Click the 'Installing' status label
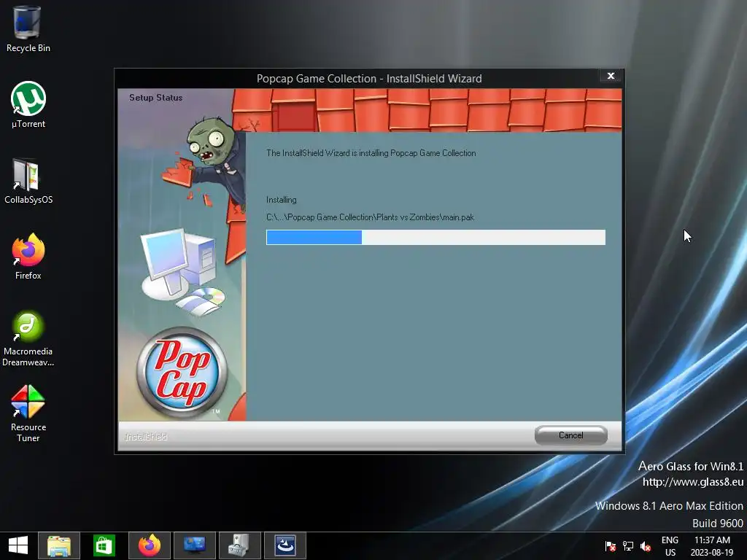 click(x=281, y=200)
